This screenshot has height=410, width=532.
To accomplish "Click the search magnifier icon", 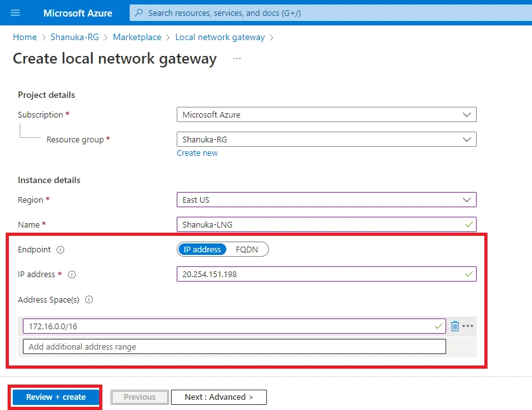I will point(139,13).
